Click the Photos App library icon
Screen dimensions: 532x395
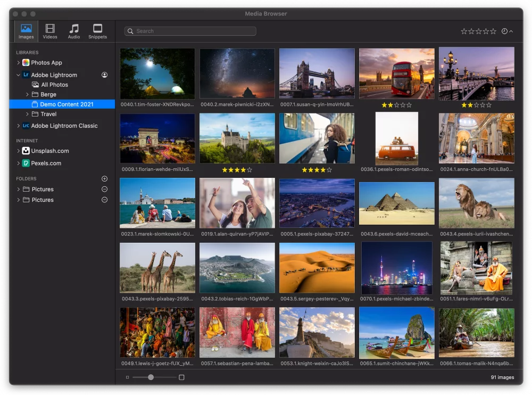(26, 63)
